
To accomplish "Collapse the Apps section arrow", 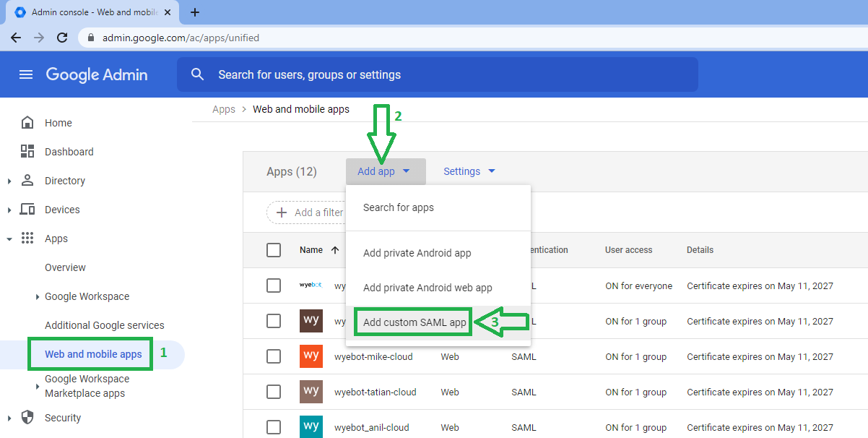I will click(x=9, y=239).
